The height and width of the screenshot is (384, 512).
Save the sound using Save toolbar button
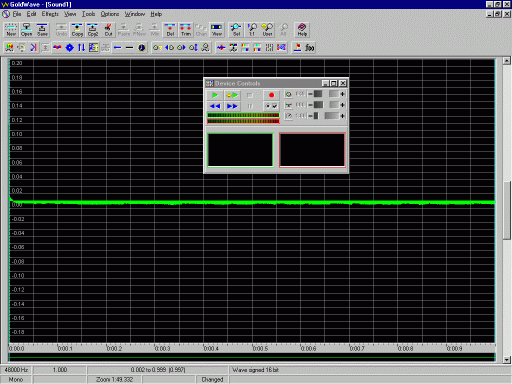tap(42, 30)
